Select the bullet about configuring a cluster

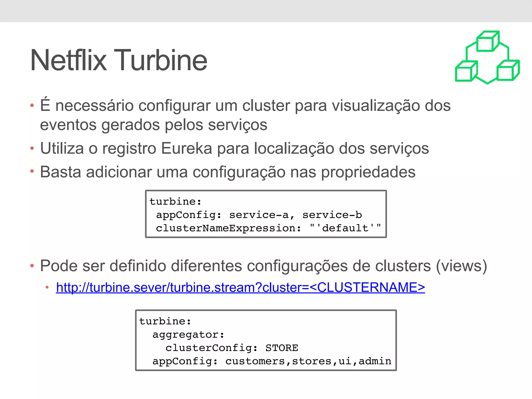tap(245, 115)
